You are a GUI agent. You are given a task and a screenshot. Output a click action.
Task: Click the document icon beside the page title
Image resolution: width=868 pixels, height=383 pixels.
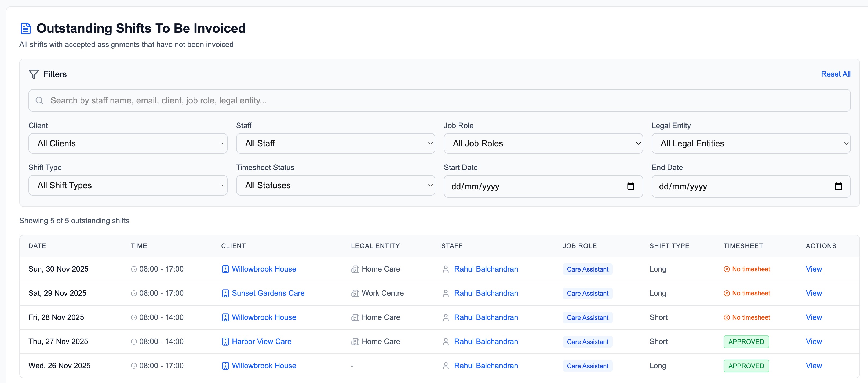25,29
